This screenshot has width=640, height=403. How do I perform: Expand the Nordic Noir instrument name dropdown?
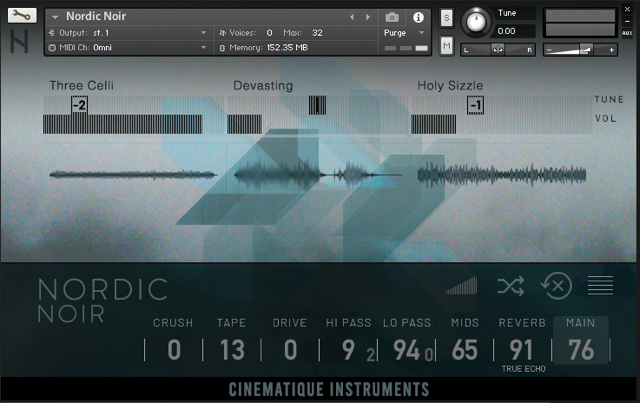coord(55,17)
